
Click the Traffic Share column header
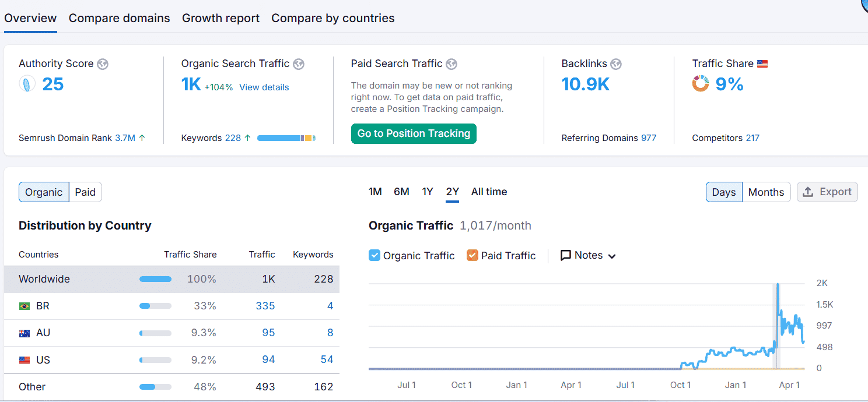pos(190,255)
